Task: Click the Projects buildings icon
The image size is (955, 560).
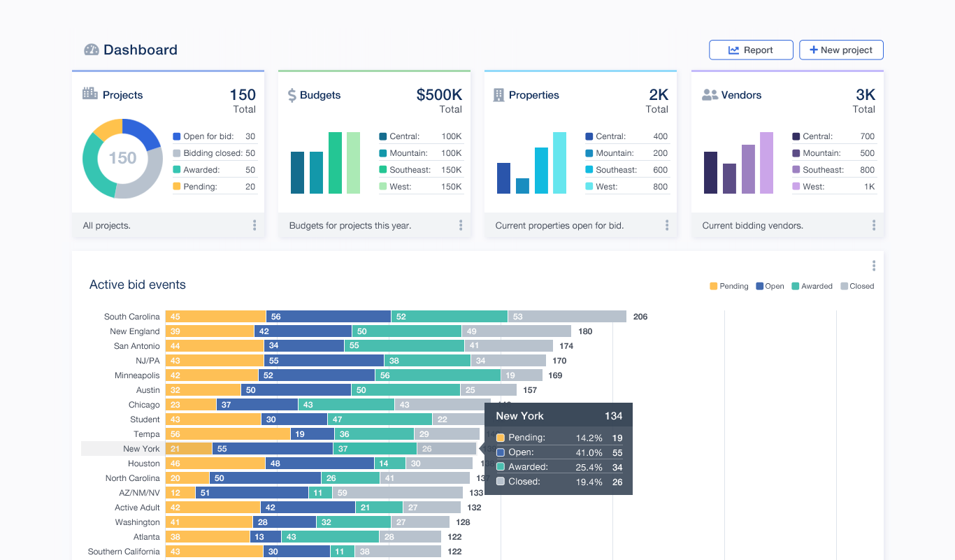Action: coord(90,94)
